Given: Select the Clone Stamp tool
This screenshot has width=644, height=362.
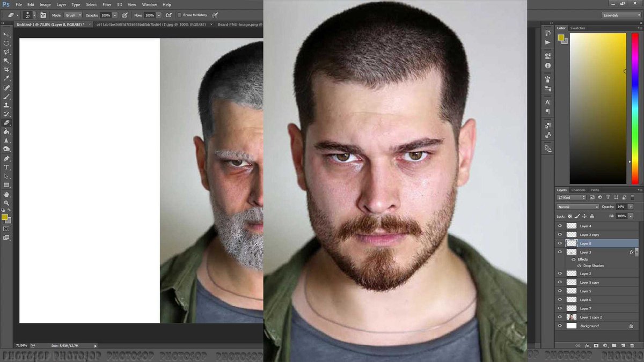Looking at the screenshot, I should click(6, 105).
